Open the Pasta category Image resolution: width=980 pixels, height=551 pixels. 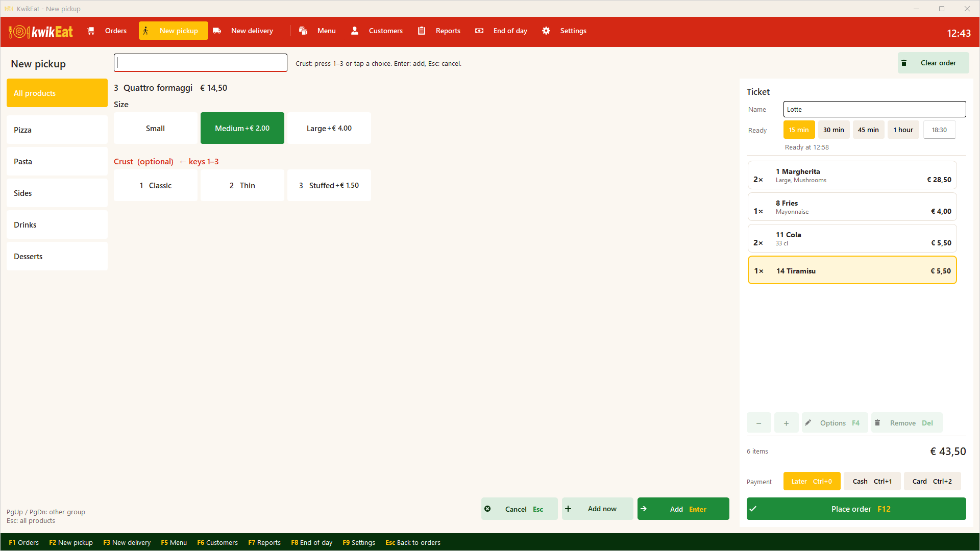pyautogui.click(x=57, y=161)
